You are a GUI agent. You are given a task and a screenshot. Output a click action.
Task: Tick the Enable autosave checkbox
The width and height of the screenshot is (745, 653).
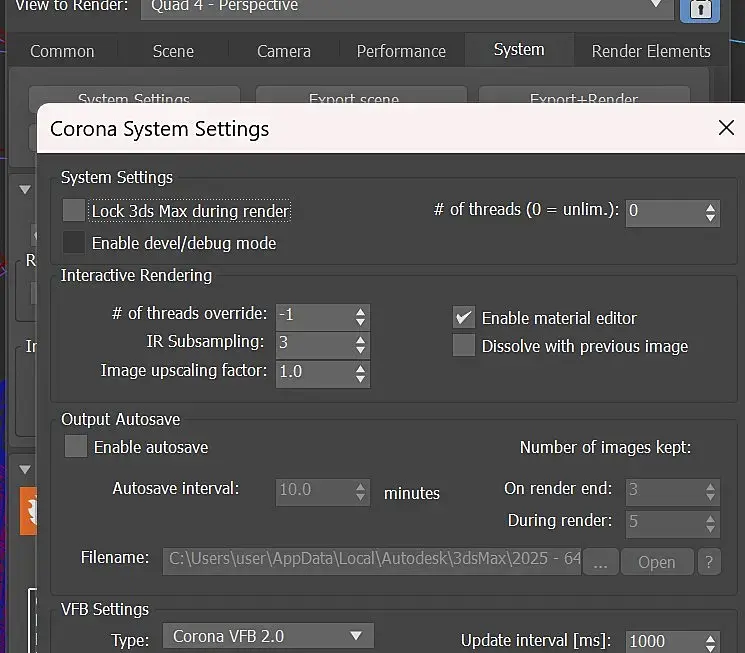coord(76,447)
